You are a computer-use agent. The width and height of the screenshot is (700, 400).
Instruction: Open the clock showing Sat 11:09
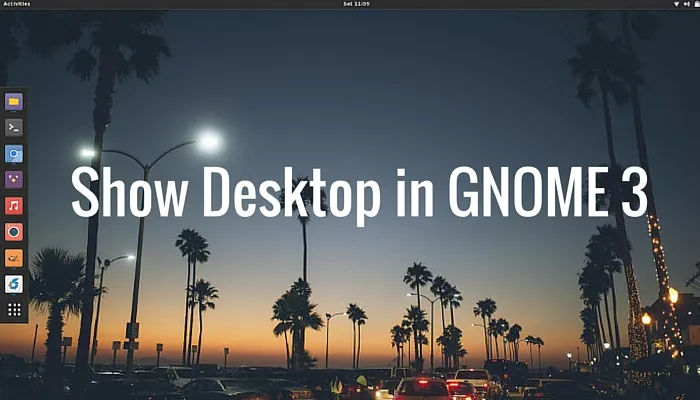click(x=356, y=4)
